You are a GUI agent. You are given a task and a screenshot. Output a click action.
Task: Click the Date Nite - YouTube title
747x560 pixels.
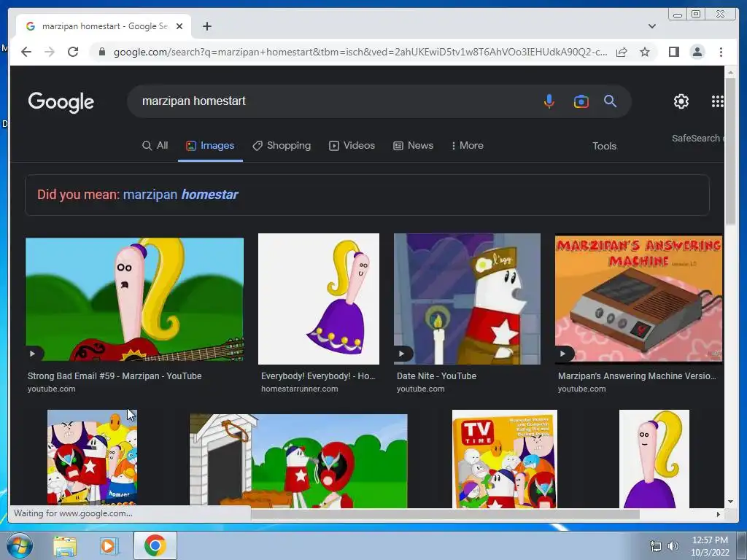coord(436,376)
